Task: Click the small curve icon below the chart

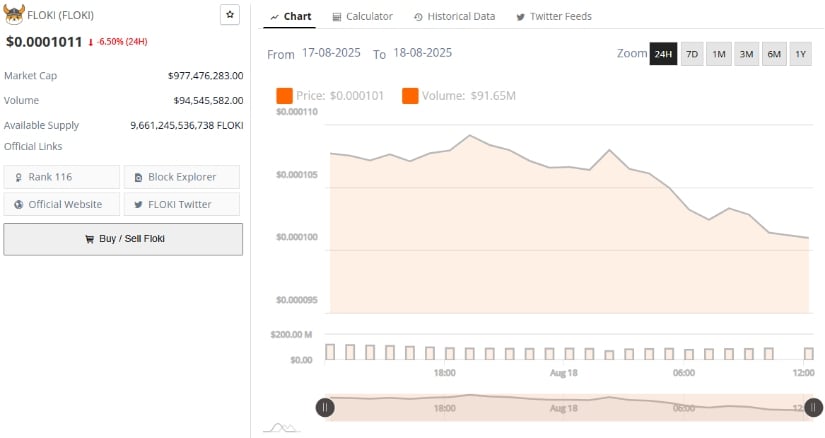Action: click(x=281, y=427)
